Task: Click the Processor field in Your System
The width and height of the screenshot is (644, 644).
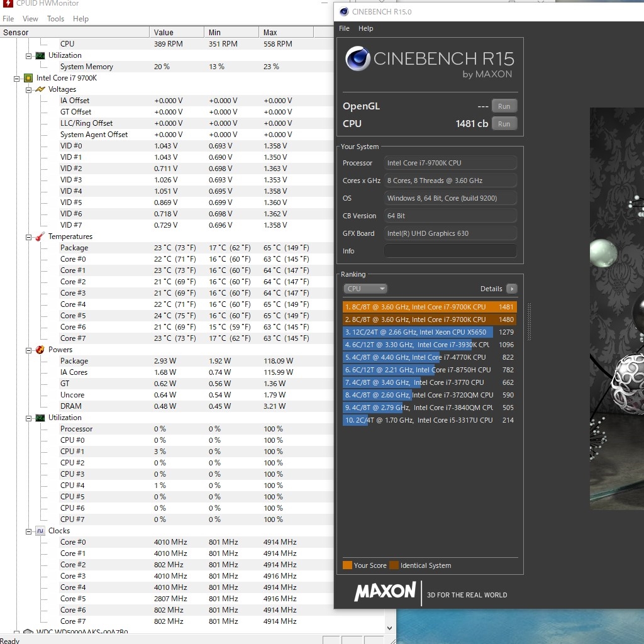Action: pyautogui.click(x=450, y=163)
